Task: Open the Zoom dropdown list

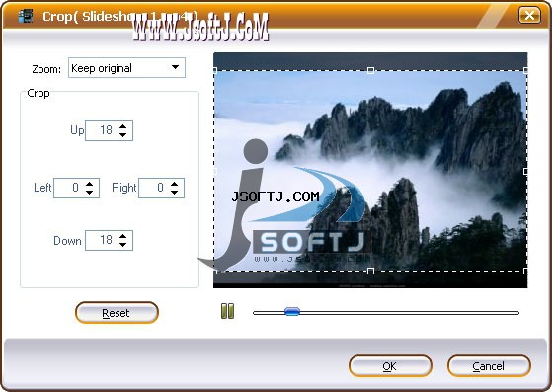Action: coord(176,67)
